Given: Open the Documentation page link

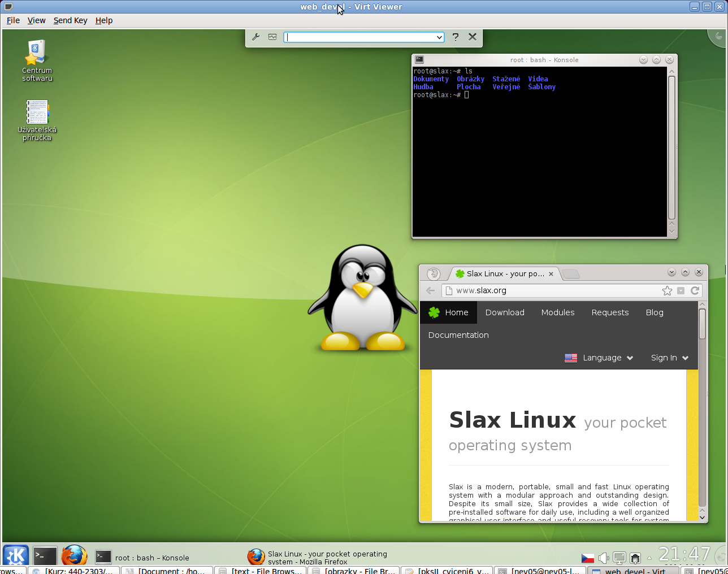Looking at the screenshot, I should coord(458,335).
